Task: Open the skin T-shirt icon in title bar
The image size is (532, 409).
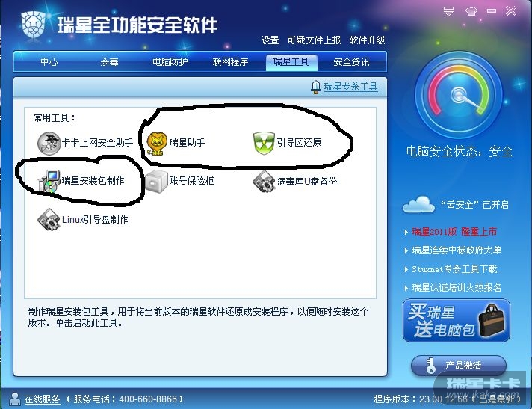Action: 471,11
